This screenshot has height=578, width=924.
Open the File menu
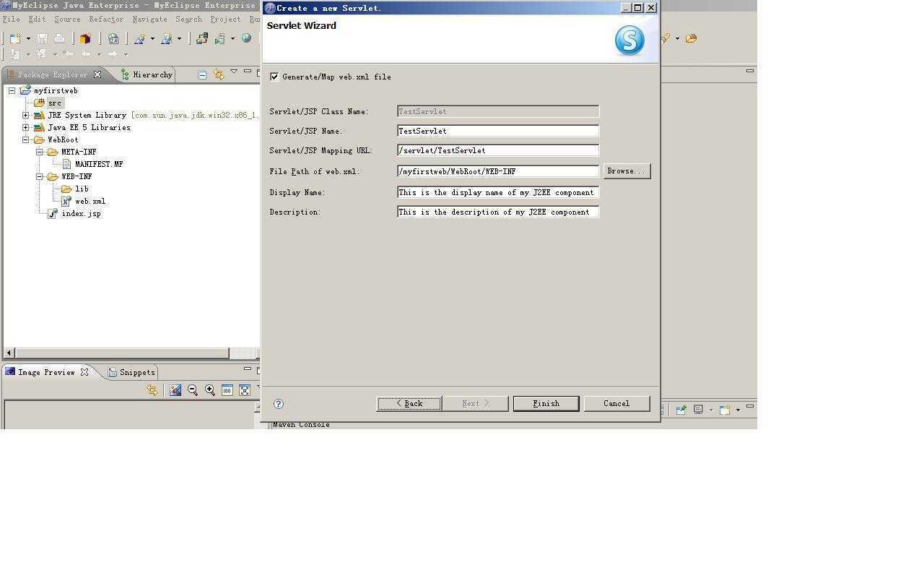pyautogui.click(x=12, y=20)
